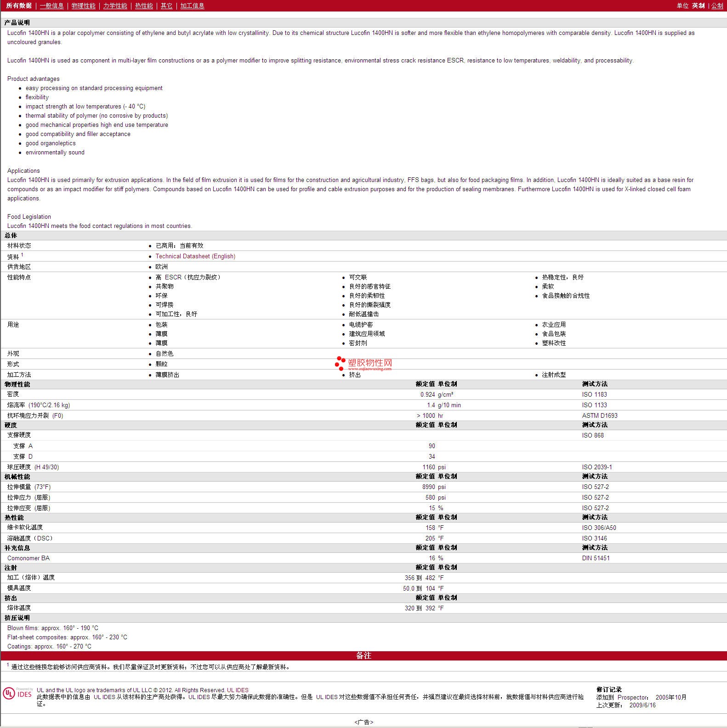Click the 塑胶物性网 logo
Image resolution: width=727 pixels, height=728 pixels.
pos(363,364)
